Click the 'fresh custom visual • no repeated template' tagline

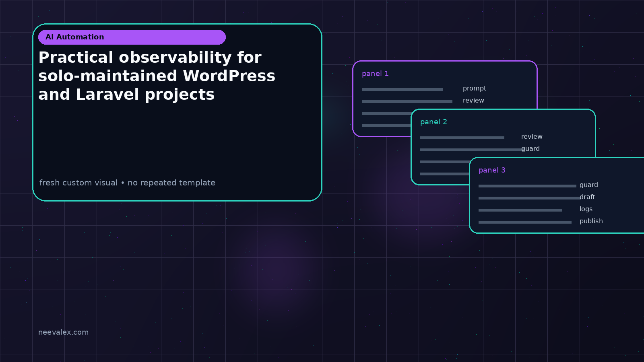click(x=127, y=183)
